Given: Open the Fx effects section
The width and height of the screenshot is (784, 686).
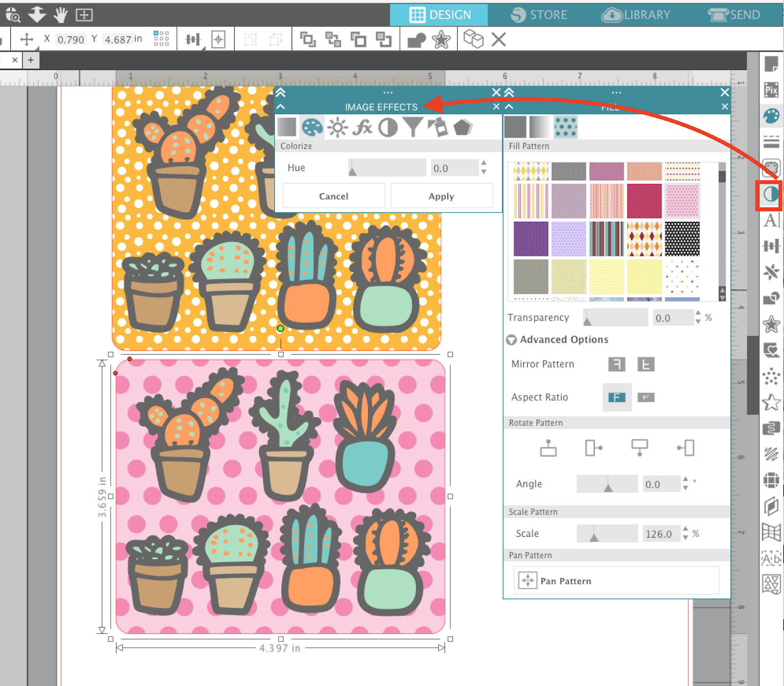Looking at the screenshot, I should tap(363, 127).
